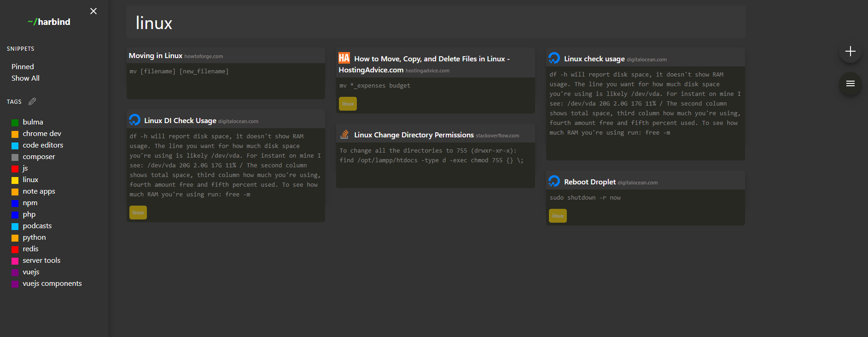868x337 pixels.
Task: Click the HostingAdvice HA favicon
Action: point(344,58)
